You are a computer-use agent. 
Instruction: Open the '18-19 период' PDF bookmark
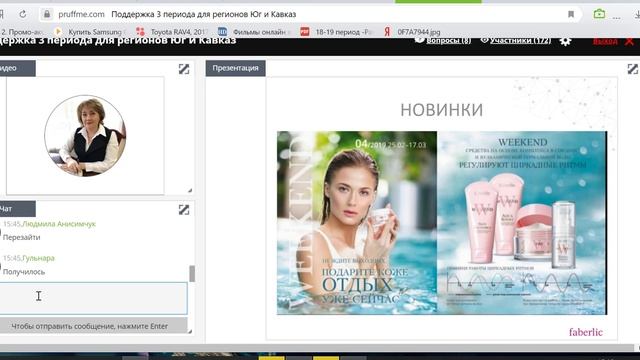[x=336, y=31]
